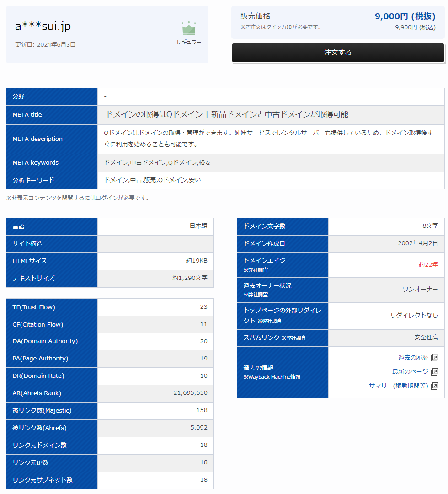Click the TF(Trust Flow) value 23

pos(204,307)
